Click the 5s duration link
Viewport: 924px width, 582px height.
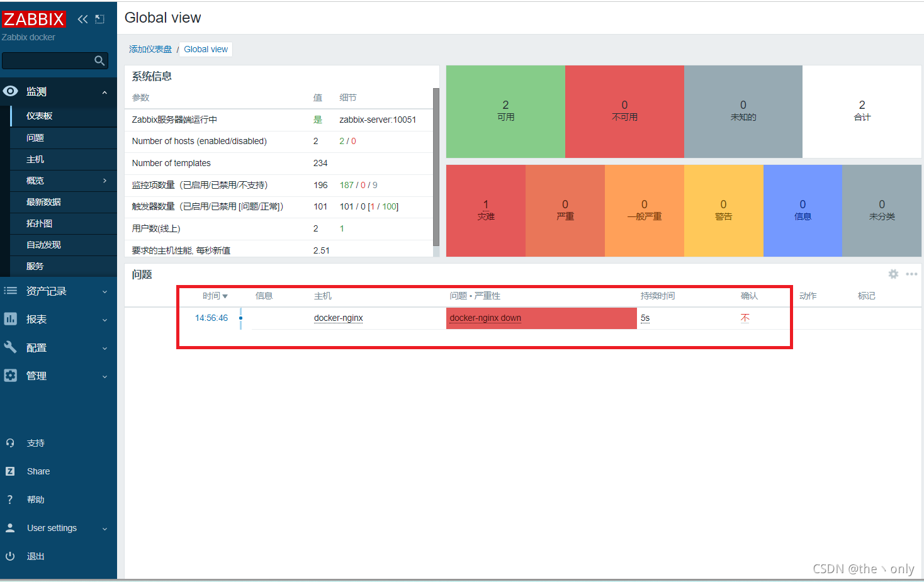click(x=645, y=318)
